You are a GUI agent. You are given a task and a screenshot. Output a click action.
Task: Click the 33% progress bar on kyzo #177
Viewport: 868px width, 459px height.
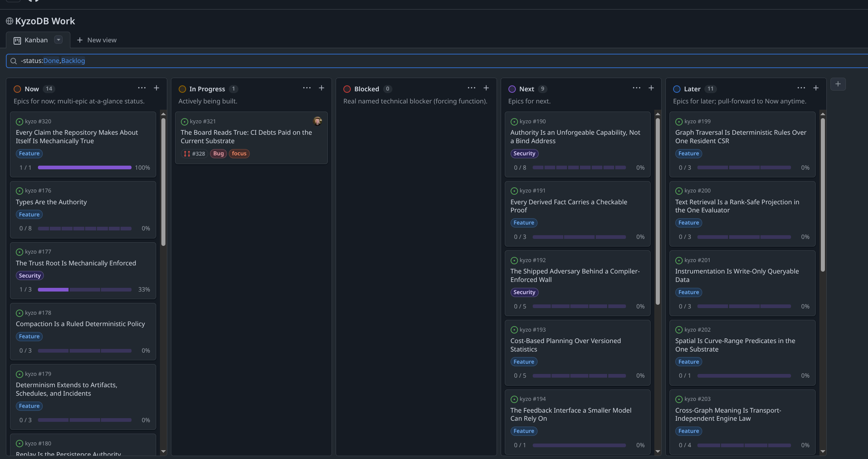(85, 290)
